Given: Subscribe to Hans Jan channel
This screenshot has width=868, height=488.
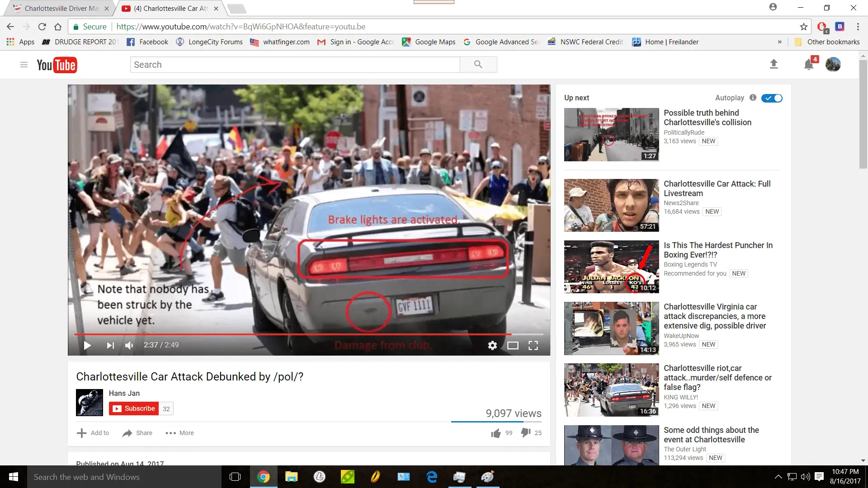Looking at the screenshot, I should pyautogui.click(x=134, y=408).
